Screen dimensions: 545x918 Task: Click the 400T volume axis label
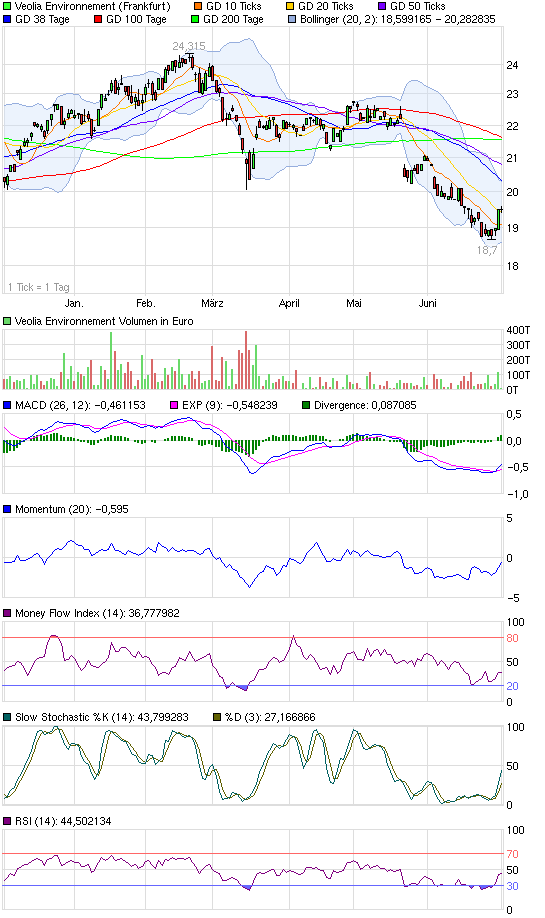click(517, 331)
